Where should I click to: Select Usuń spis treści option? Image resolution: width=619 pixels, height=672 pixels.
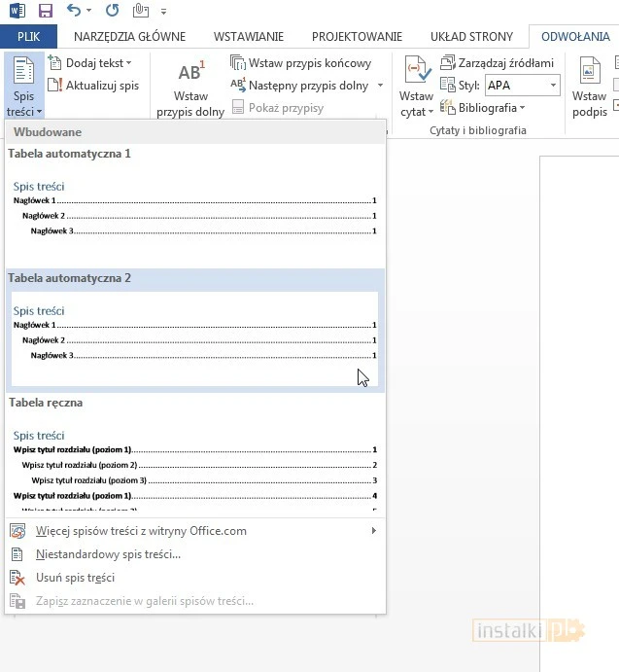click(x=75, y=578)
